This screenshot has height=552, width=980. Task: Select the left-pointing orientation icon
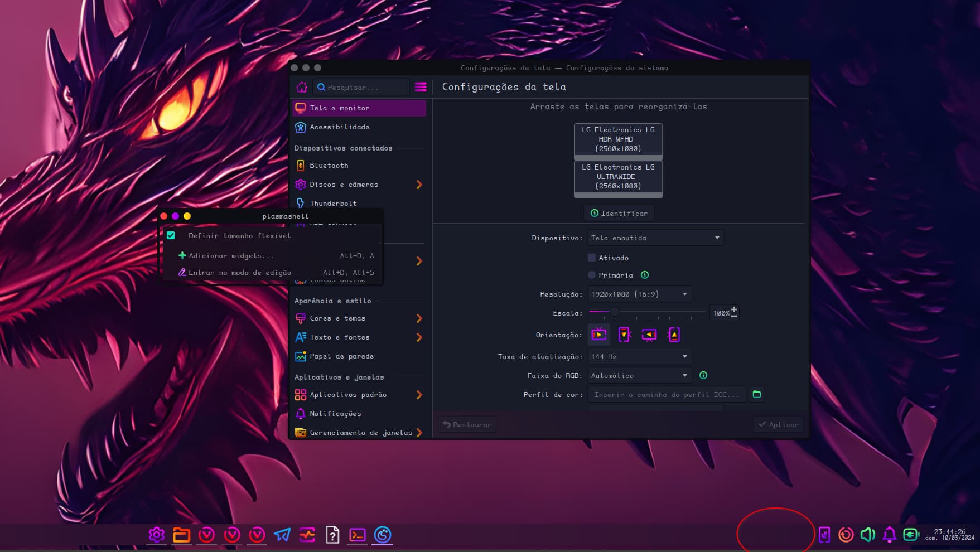coord(649,335)
